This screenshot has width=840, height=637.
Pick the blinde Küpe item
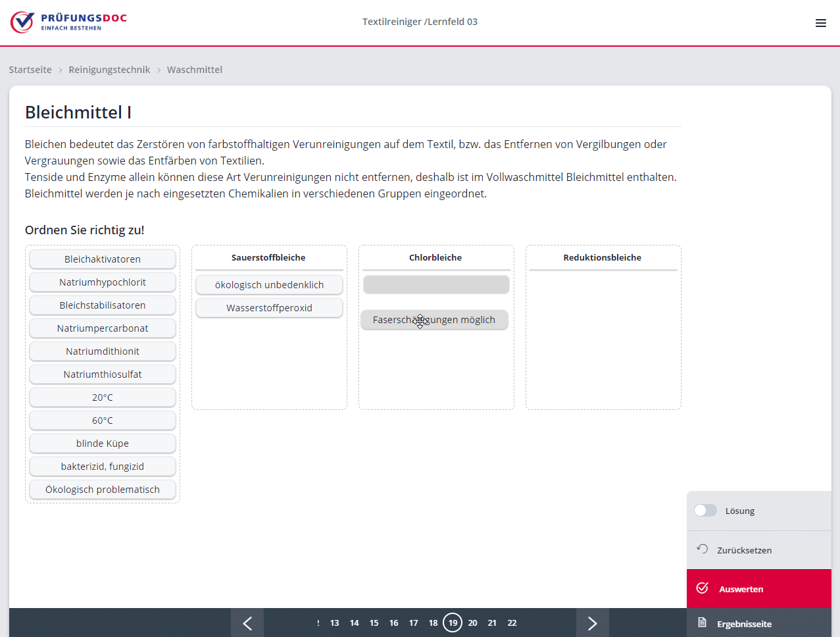(103, 444)
